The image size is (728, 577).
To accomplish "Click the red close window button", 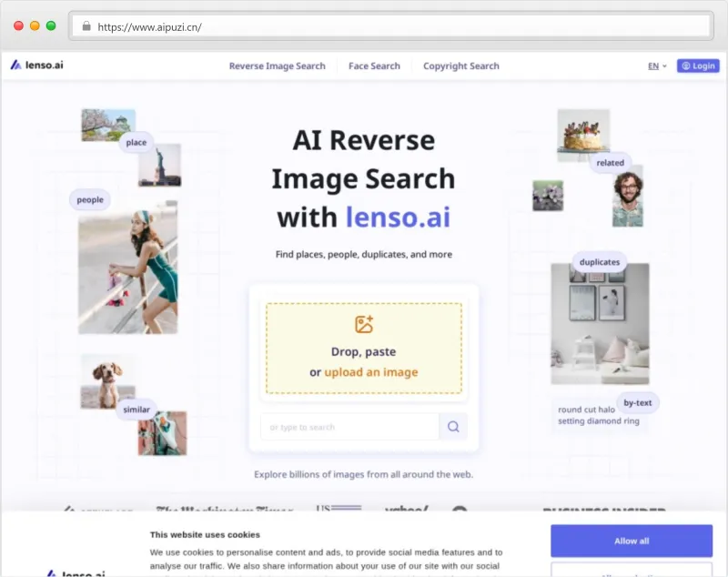I will (18, 26).
